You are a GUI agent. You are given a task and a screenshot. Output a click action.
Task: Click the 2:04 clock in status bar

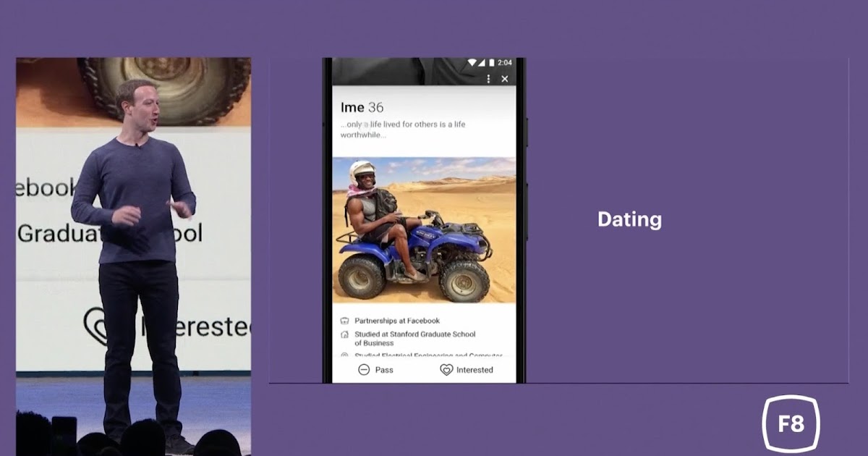[504, 63]
